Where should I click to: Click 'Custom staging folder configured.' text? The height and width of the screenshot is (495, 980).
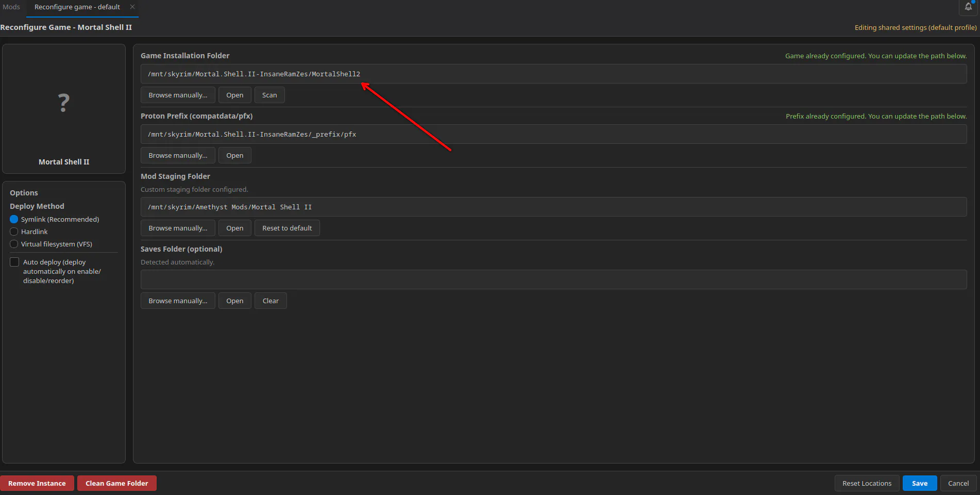point(194,189)
